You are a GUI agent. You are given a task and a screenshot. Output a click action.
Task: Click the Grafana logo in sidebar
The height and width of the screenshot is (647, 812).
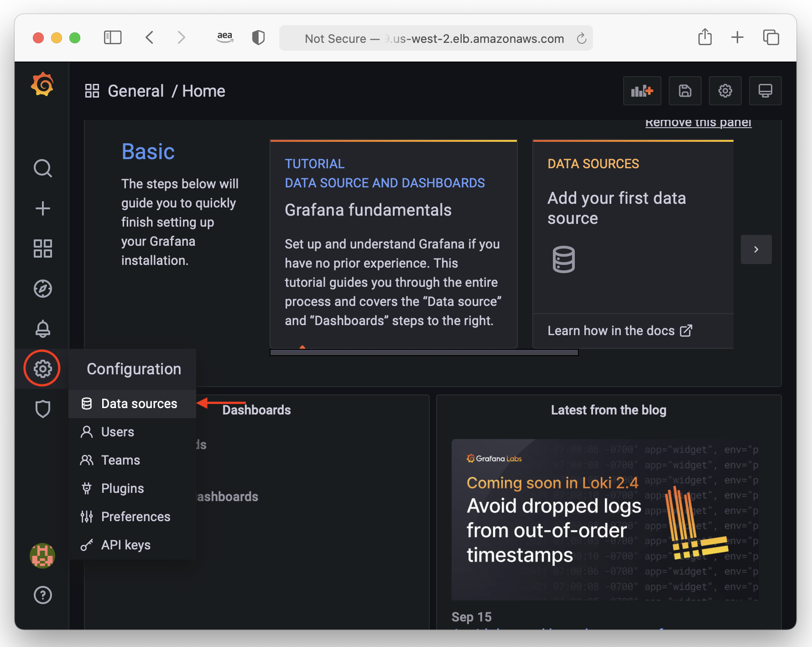42,84
